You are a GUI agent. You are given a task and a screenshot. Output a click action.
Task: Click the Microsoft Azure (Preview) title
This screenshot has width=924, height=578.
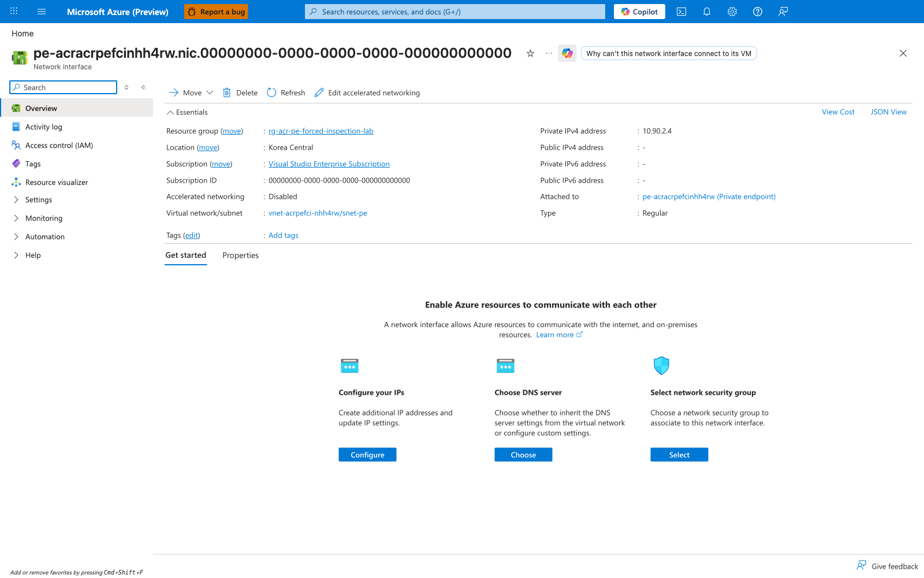point(118,12)
